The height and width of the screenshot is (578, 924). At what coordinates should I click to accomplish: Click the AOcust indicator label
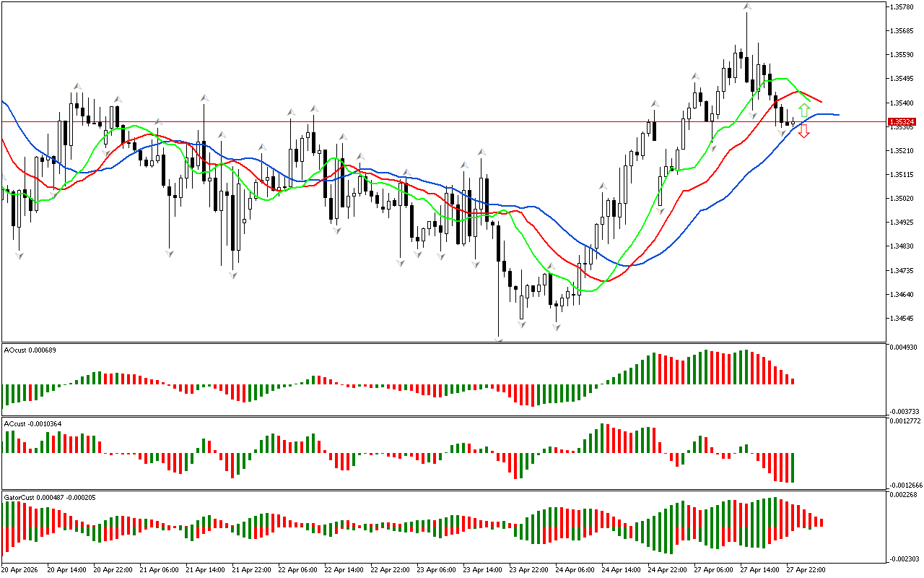[x=30, y=350]
